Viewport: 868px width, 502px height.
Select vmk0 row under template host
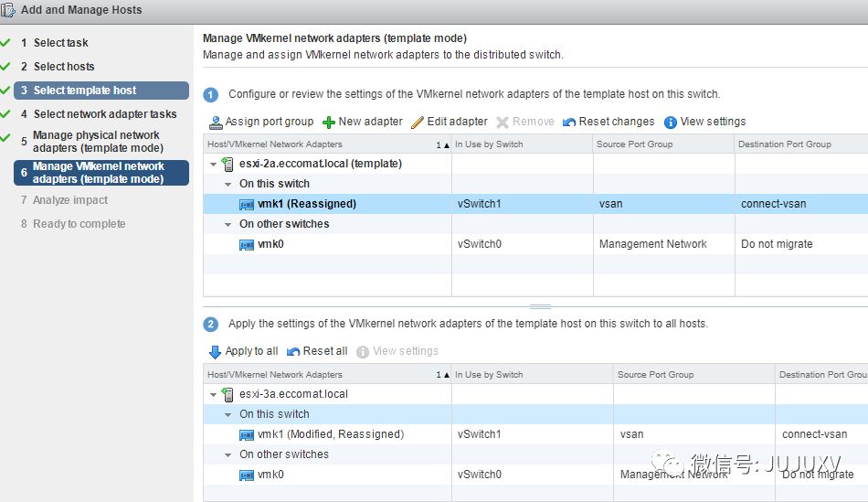[x=270, y=244]
